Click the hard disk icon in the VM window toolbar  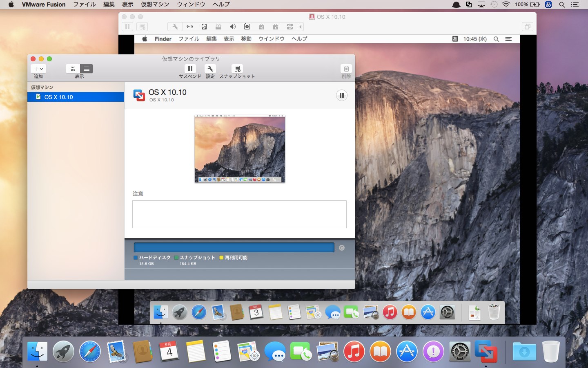tap(204, 27)
